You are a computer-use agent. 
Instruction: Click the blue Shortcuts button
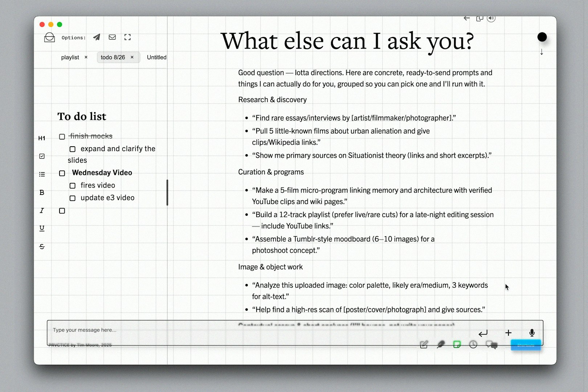[x=526, y=345]
